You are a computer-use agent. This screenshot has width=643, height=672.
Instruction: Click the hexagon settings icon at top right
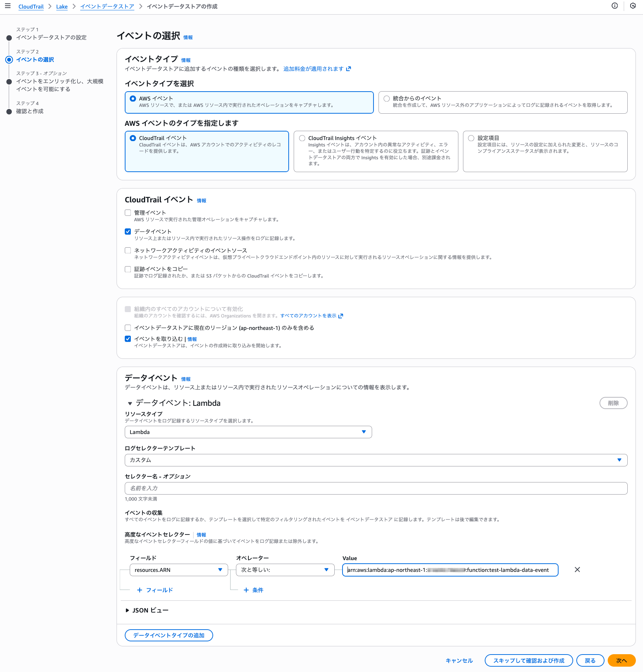click(633, 6)
